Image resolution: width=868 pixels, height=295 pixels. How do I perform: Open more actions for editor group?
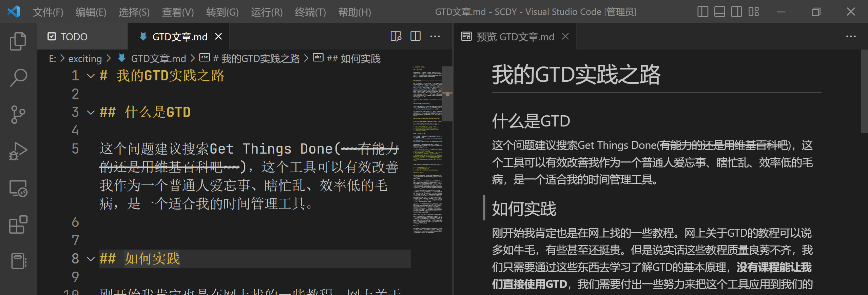(435, 36)
